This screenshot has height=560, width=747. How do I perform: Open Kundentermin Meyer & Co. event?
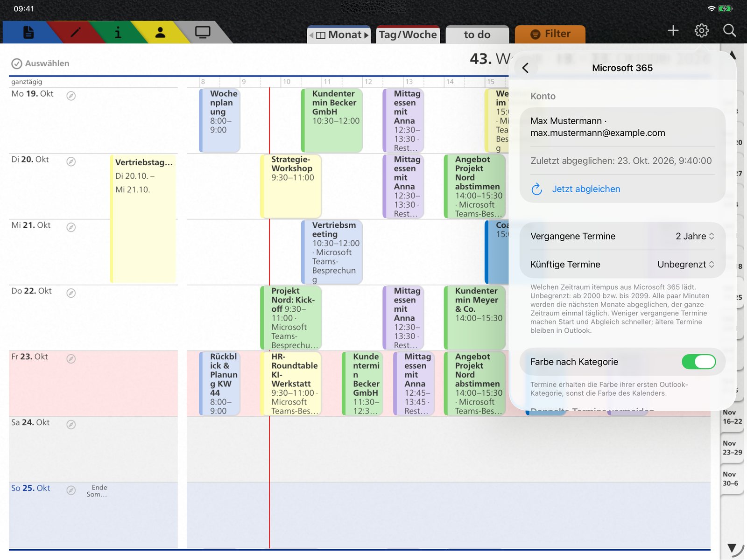475,318
